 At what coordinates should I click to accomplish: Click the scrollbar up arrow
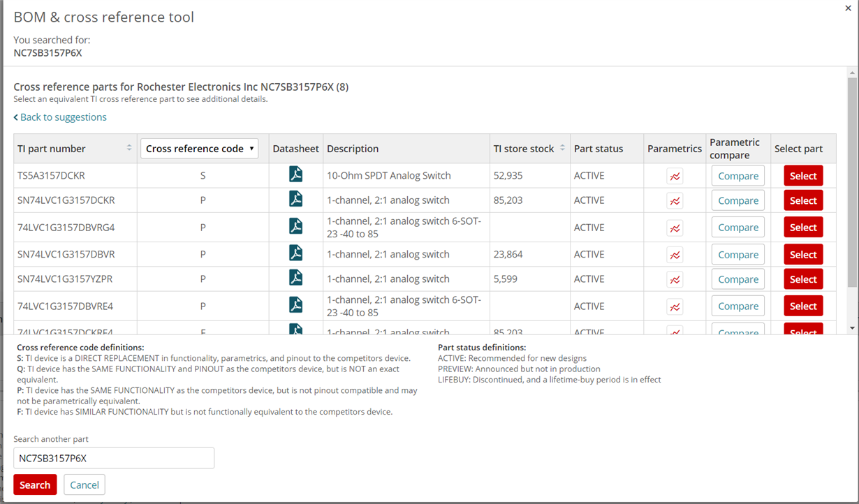[852, 73]
